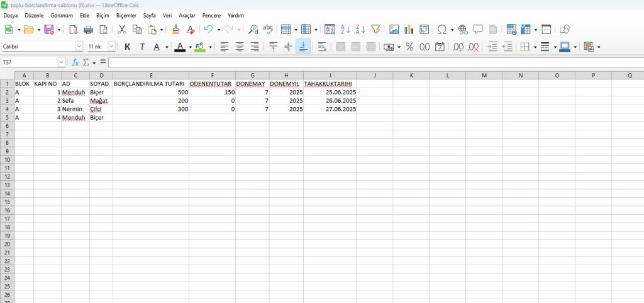Expand the Calibri font name dropdown

click(79, 47)
